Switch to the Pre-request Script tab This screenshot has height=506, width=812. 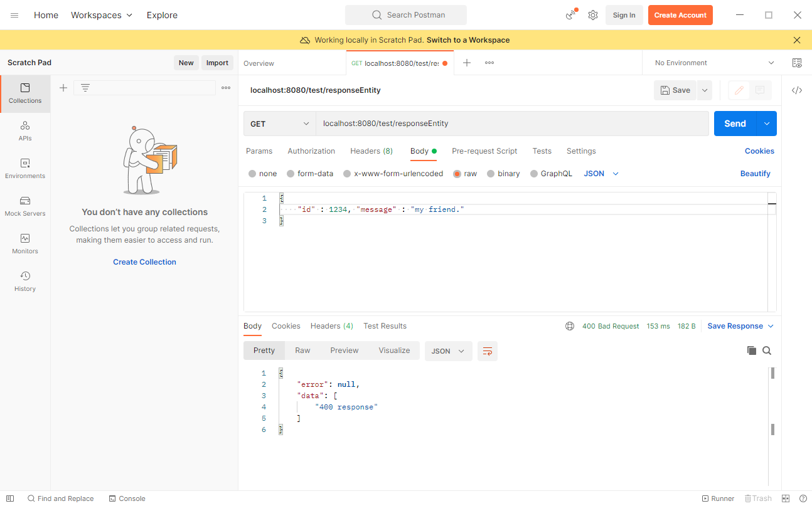point(484,151)
